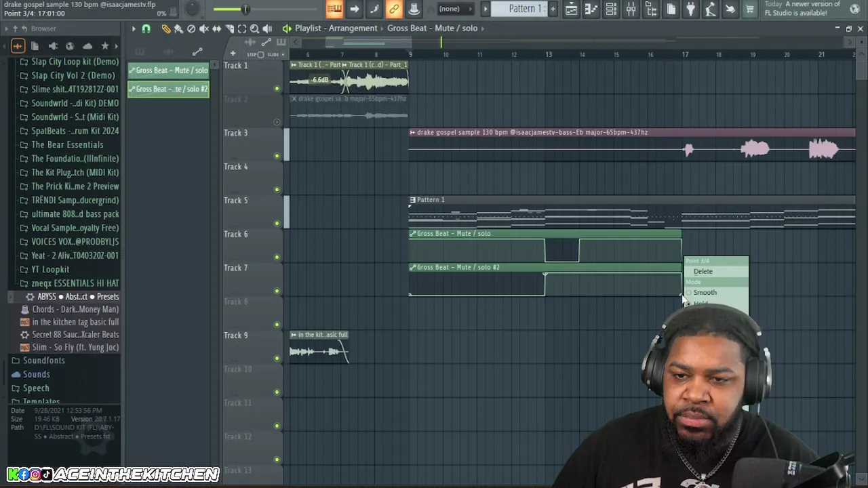Viewport: 868px width, 488px height.
Task: Open the Playlist view from the top toolbar
Action: click(x=572, y=9)
